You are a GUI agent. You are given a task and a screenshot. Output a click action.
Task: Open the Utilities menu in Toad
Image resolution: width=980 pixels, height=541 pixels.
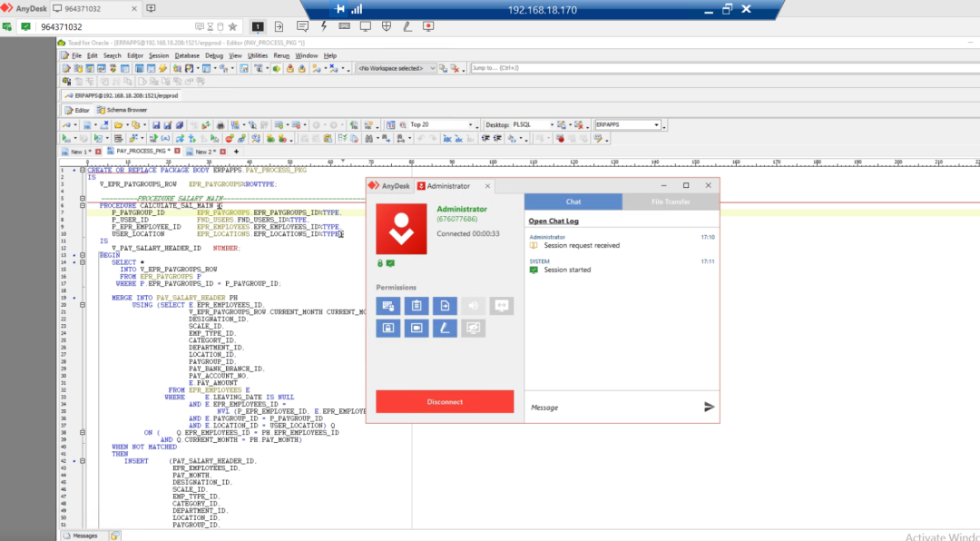(258, 55)
